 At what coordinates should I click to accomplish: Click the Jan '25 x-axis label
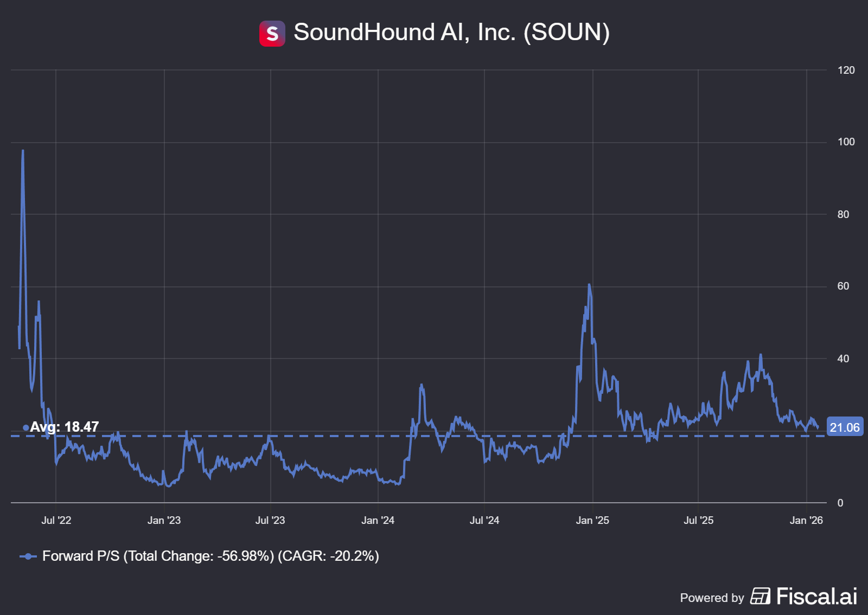click(592, 521)
